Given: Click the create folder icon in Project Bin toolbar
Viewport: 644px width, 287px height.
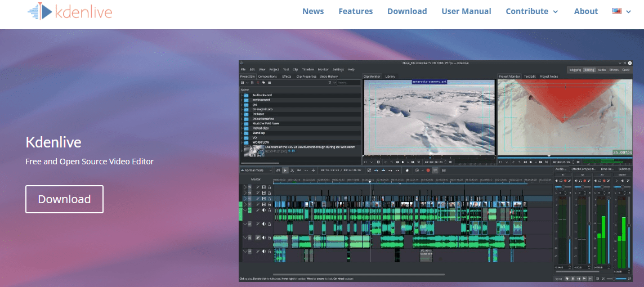Looking at the screenshot, I should click(252, 83).
